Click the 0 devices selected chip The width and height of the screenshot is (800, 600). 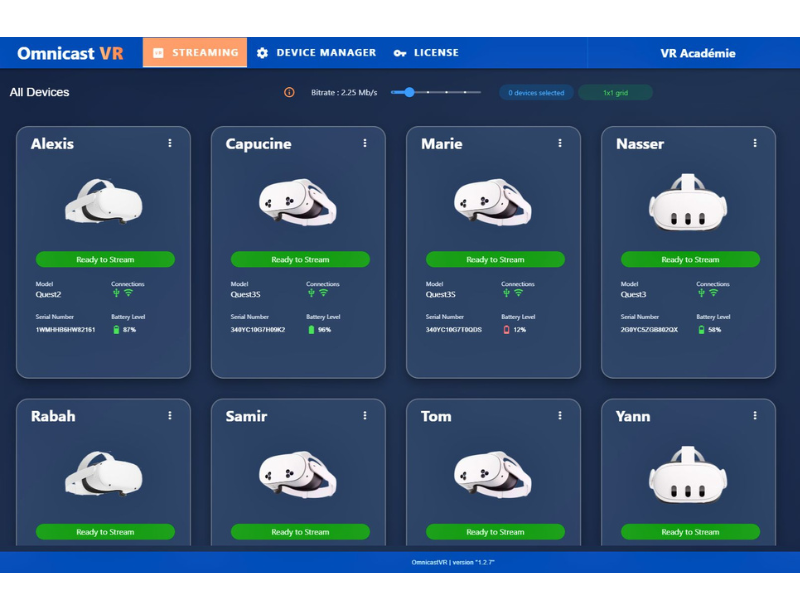click(x=536, y=93)
